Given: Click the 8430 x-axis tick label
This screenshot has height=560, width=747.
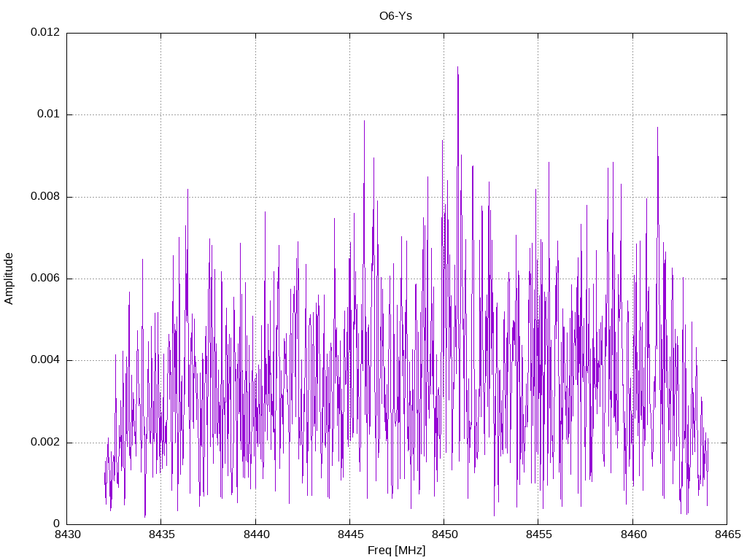Looking at the screenshot, I should [x=68, y=534].
